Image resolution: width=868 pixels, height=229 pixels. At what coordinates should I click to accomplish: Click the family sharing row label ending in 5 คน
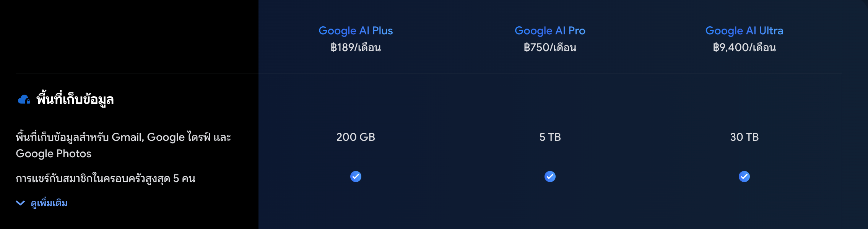106,179
